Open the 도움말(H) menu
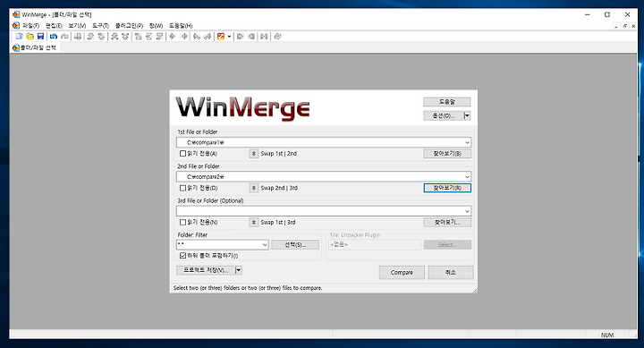Image resolution: width=644 pixels, height=348 pixels. pos(181,25)
